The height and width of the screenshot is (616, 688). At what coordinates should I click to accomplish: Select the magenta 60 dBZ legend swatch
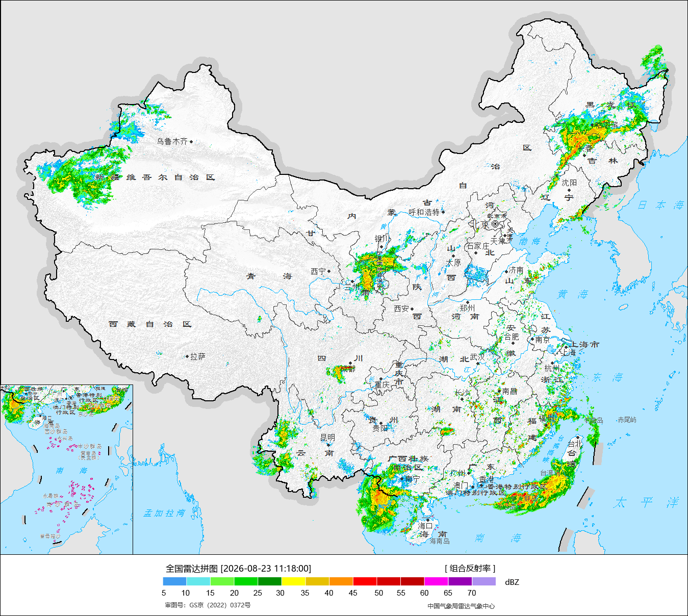pyautogui.click(x=436, y=581)
